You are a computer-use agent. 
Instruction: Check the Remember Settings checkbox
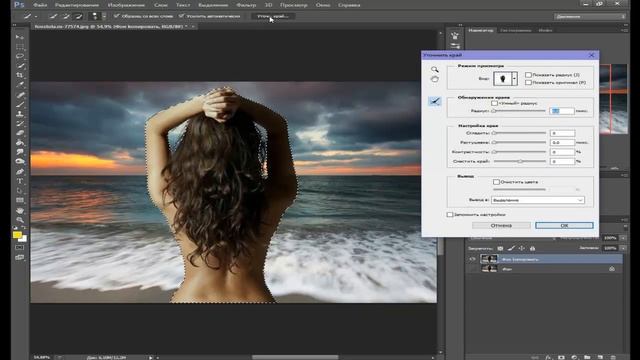[450, 214]
